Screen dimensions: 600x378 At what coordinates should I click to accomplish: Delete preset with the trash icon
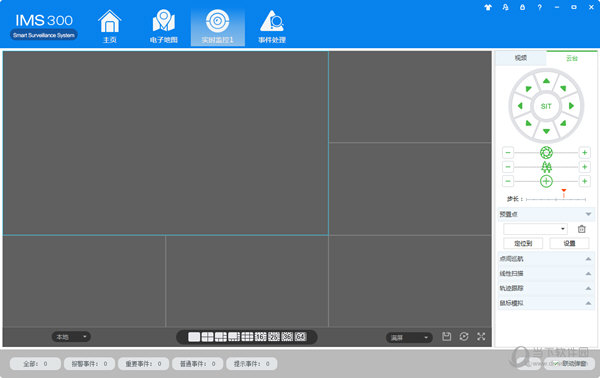tap(582, 229)
